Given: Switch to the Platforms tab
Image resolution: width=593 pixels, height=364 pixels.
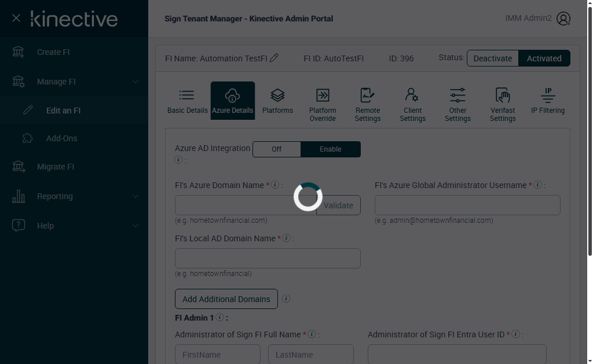Looking at the screenshot, I should (277, 101).
